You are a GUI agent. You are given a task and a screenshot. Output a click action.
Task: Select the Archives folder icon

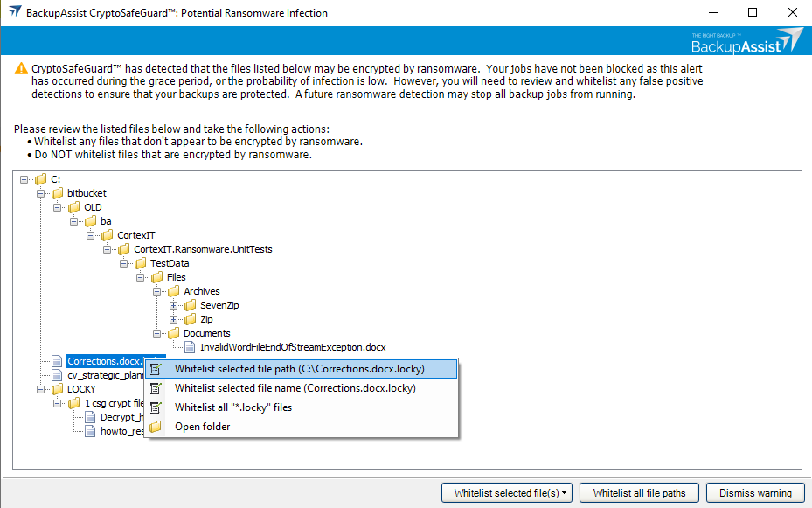[x=173, y=291]
